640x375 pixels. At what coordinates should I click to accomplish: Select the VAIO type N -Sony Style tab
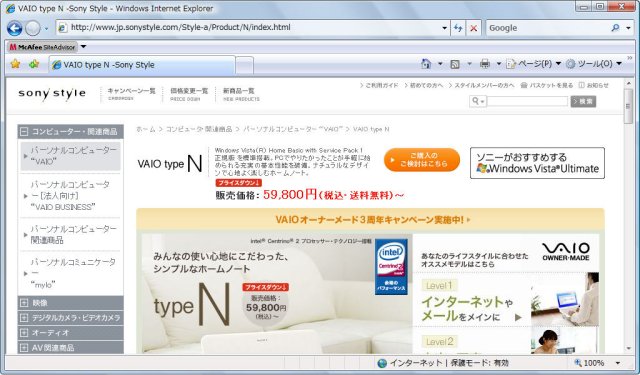pyautogui.click(x=142, y=64)
